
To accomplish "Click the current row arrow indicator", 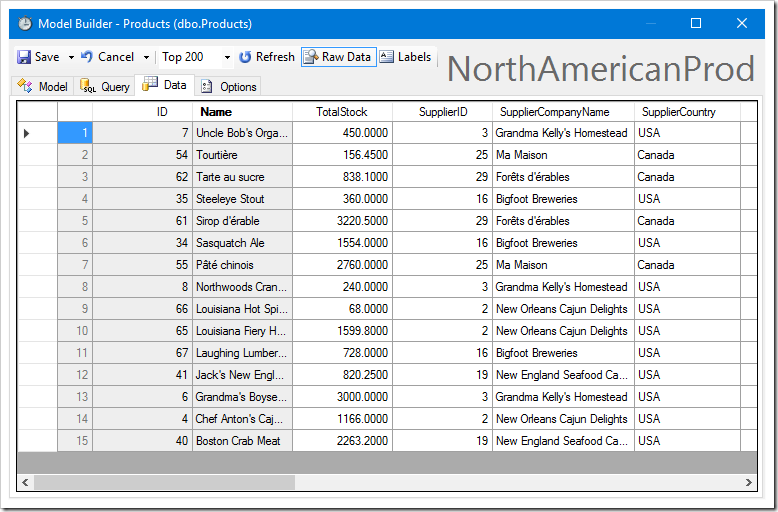I will tap(27, 133).
